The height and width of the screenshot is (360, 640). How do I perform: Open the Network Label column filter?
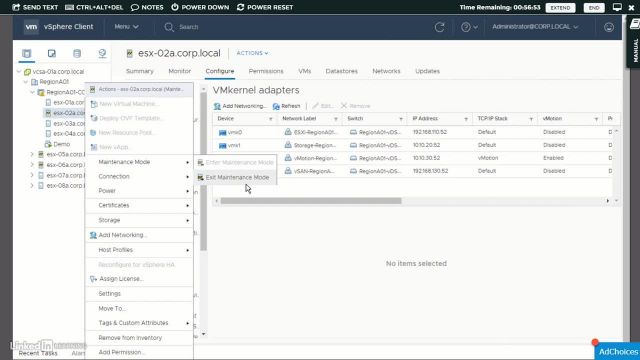coord(336,119)
